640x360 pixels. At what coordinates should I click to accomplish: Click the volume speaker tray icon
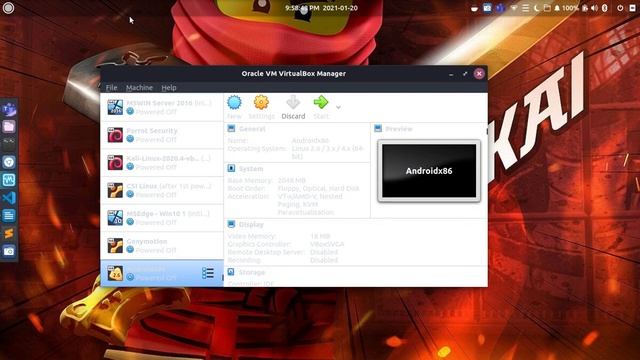[594, 8]
